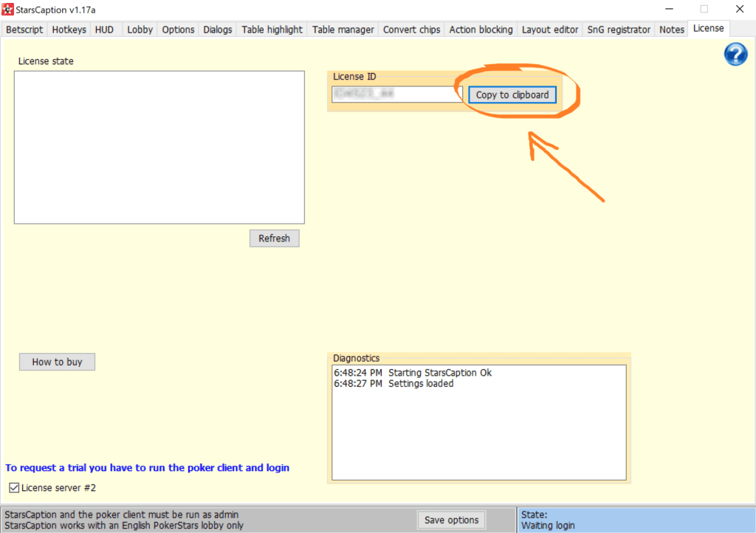756x533 pixels.
Task: Open the Options tab
Action: 178,30
